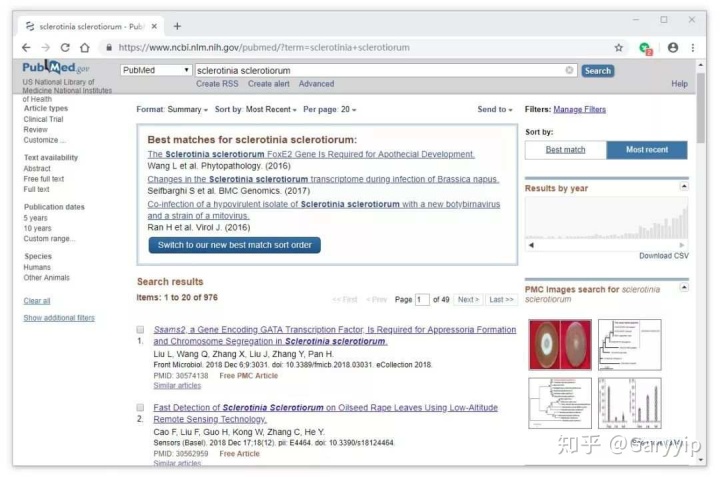Collapse the Results by year panel
The image size is (720, 477).
(x=684, y=186)
